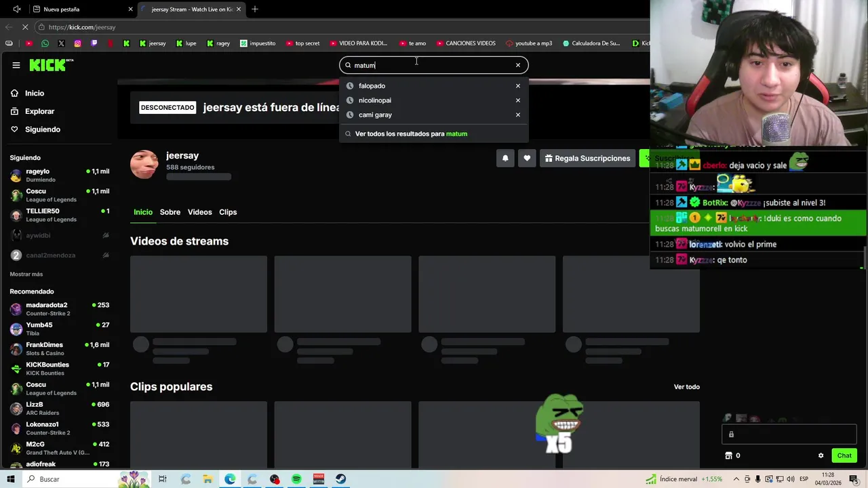Toggle notification bell for jeersay
Viewport: 868px width, 488px height.
pos(505,158)
